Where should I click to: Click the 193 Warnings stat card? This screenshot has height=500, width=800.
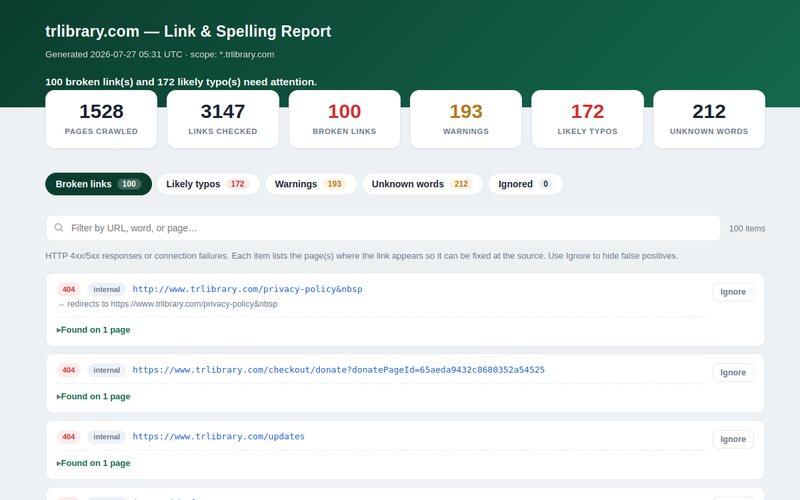tap(466, 119)
